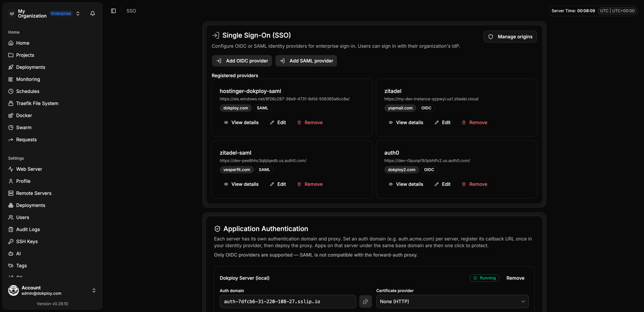Image resolution: width=644 pixels, height=312 pixels.
Task: Open the Certificate provider dropdown
Action: pyautogui.click(x=452, y=302)
